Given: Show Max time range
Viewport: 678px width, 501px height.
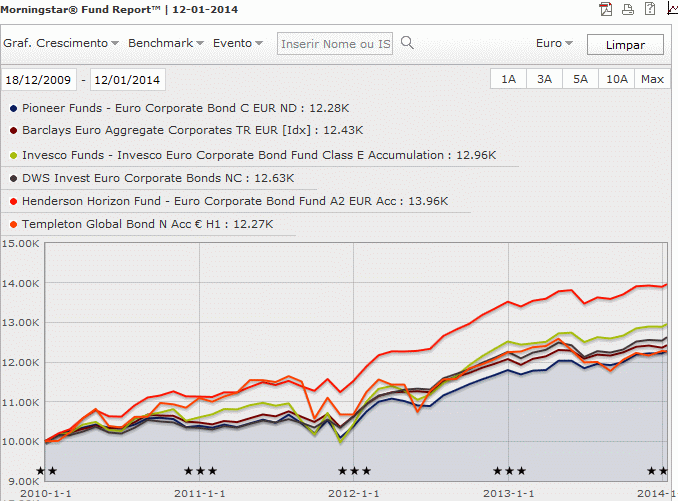Looking at the screenshot, I should click(x=652, y=79).
